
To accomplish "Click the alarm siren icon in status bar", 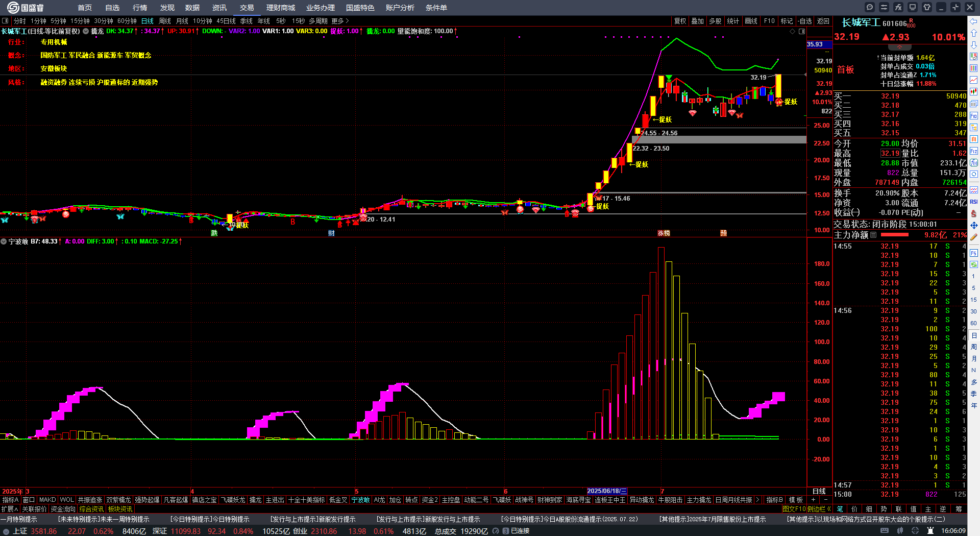I will point(930,531).
